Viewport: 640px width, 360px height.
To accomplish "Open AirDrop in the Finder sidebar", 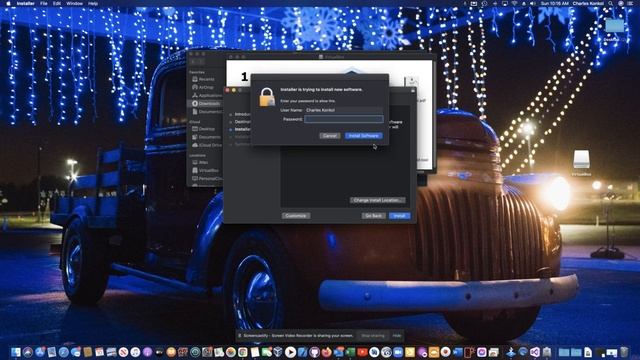I will (206, 87).
